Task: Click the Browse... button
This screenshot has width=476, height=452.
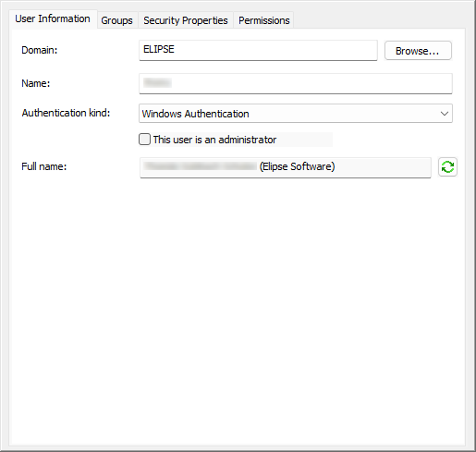Action: (x=418, y=51)
